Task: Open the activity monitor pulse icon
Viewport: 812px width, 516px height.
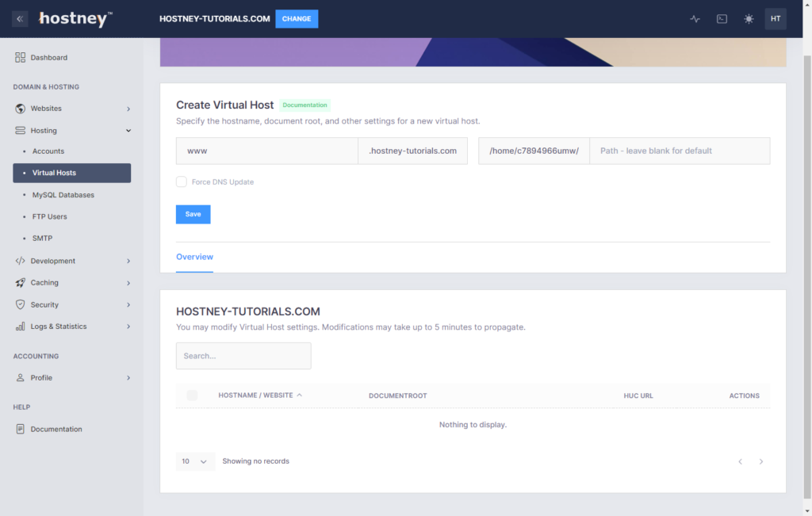Action: tap(695, 19)
